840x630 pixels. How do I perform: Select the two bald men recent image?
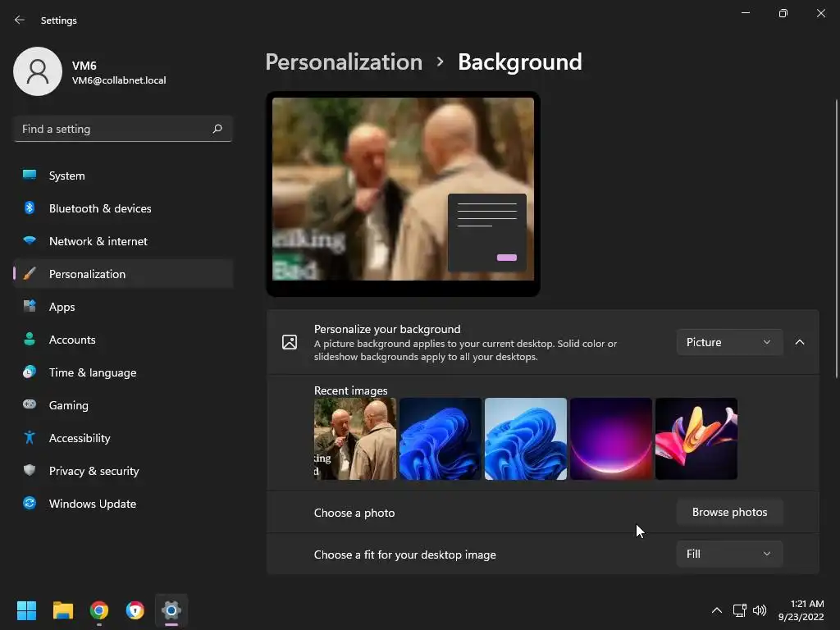point(354,439)
